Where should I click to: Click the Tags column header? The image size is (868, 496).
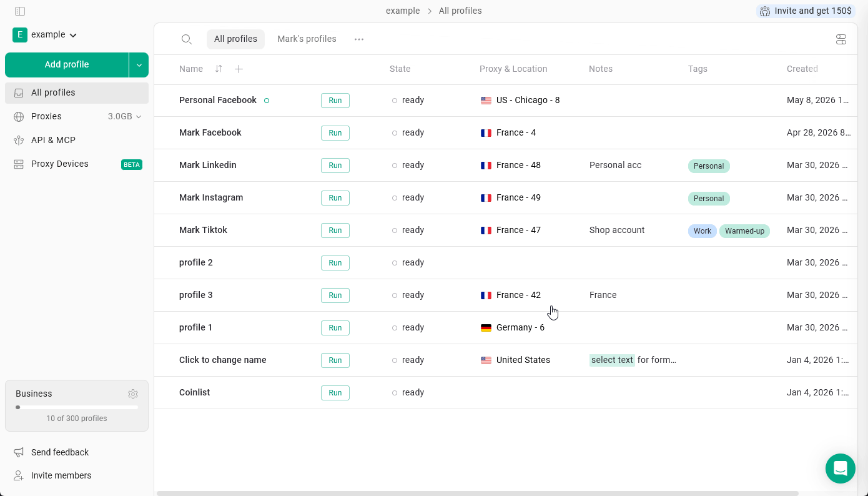point(698,69)
